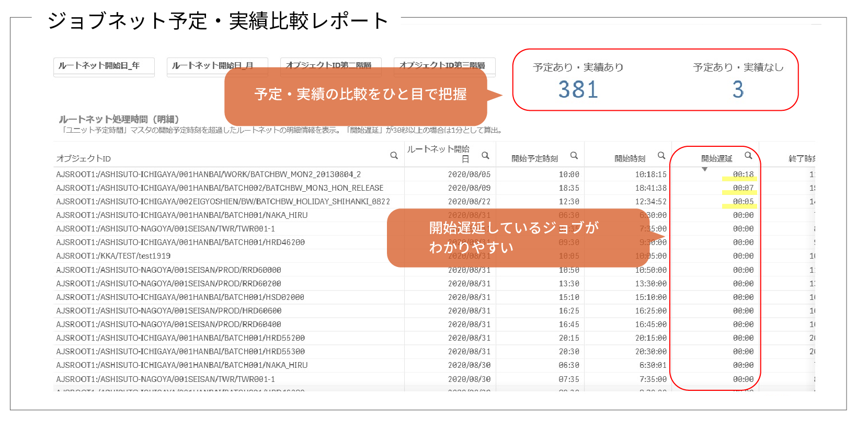The width and height of the screenshot is (868, 430).
Task: Select the 予定あり・実績なし KPI value 3
Action: (x=738, y=90)
